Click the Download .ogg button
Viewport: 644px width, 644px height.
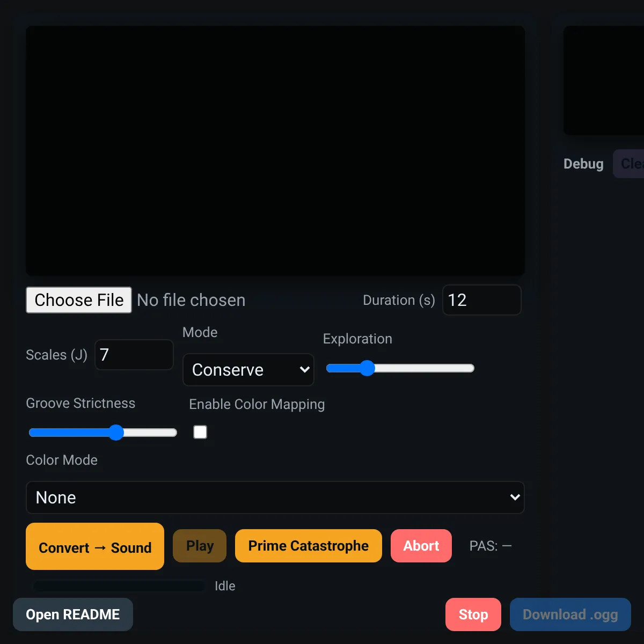tap(570, 614)
